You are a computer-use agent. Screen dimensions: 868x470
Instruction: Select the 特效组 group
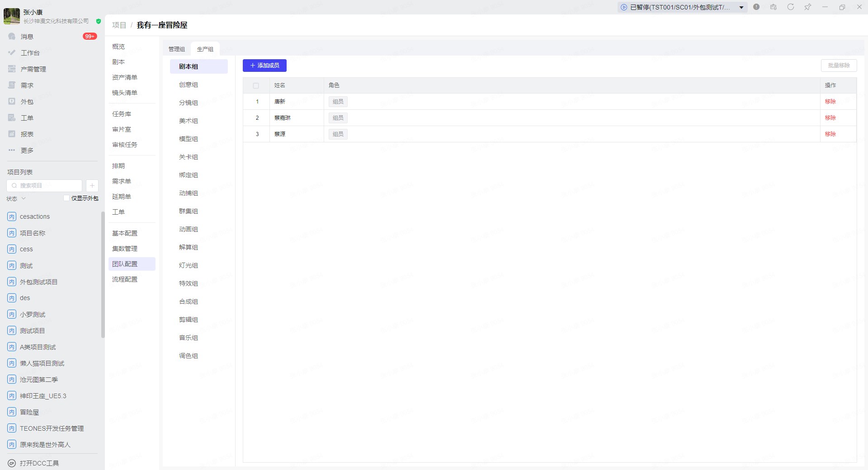click(199, 283)
